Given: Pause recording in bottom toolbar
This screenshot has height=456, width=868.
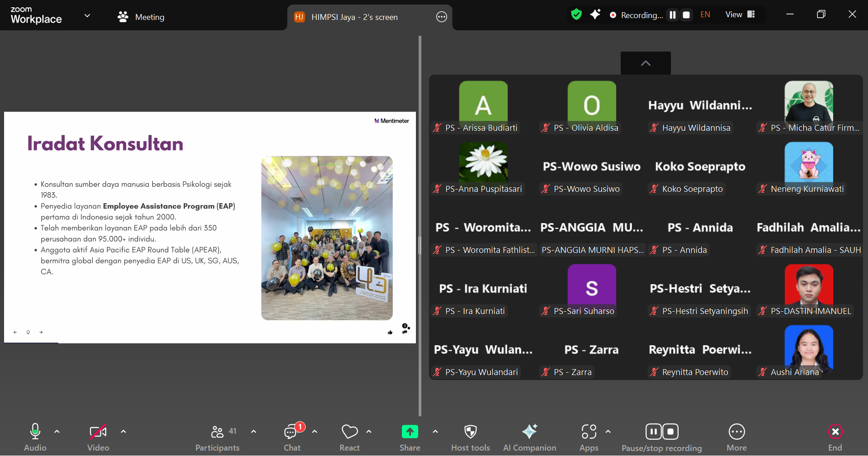Looking at the screenshot, I should point(654,432).
